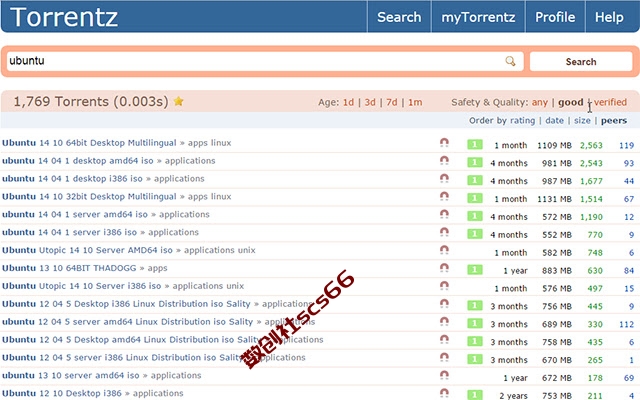This screenshot has height=400, width=640.
Task: Open Ubuntu 12 10 Desktop i386 torrent
Action: tap(62, 393)
